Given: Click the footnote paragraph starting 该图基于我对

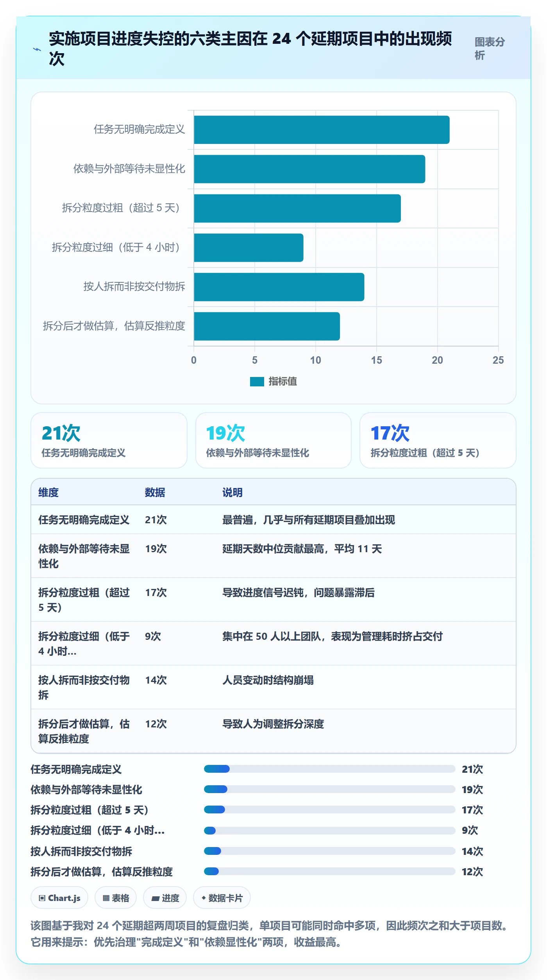Looking at the screenshot, I should tap(270, 934).
